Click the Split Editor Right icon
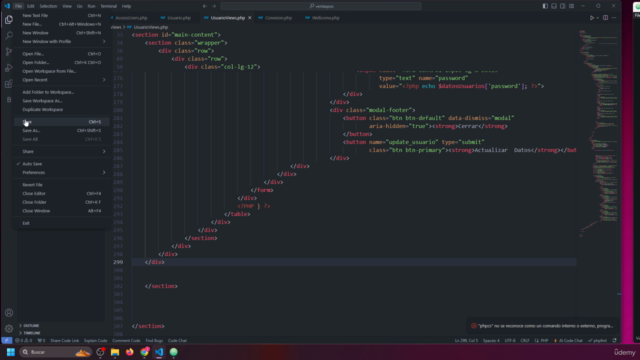This screenshot has height=360, width=640. (x=605, y=18)
